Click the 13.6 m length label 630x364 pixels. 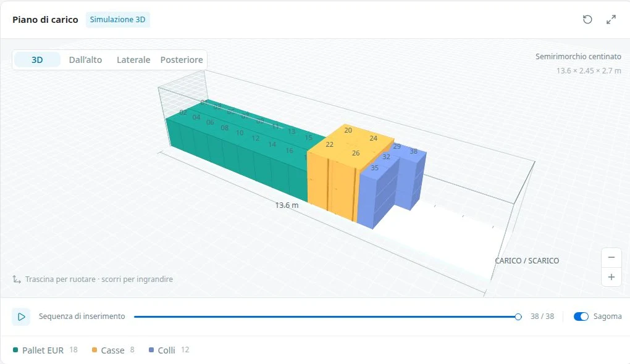287,205
